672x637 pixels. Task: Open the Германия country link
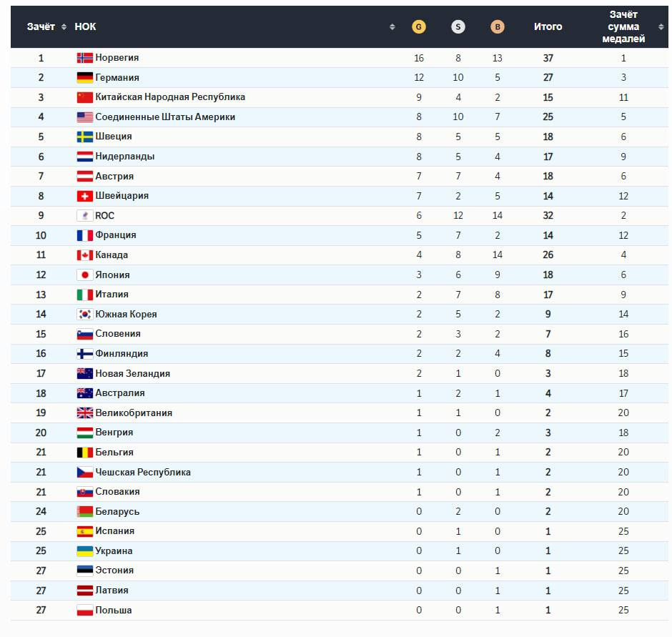coord(117,78)
